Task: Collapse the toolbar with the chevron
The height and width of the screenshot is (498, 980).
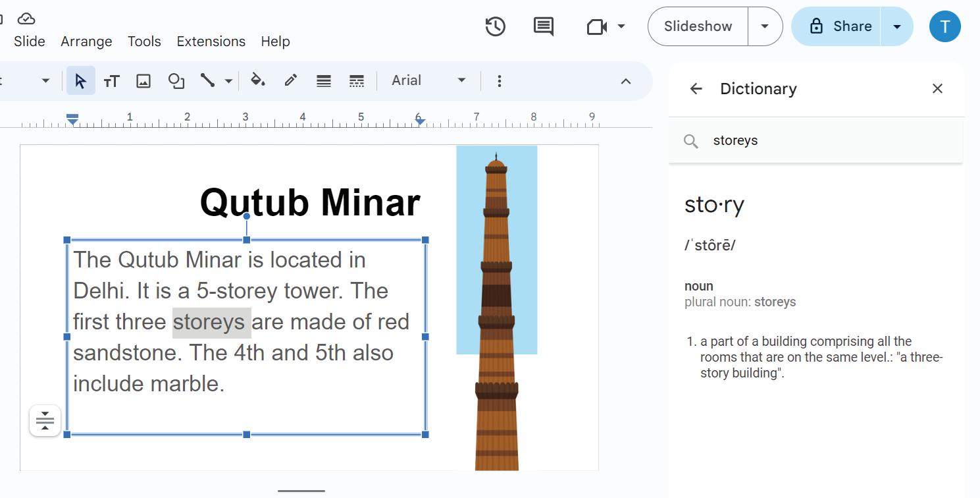Action: click(625, 81)
